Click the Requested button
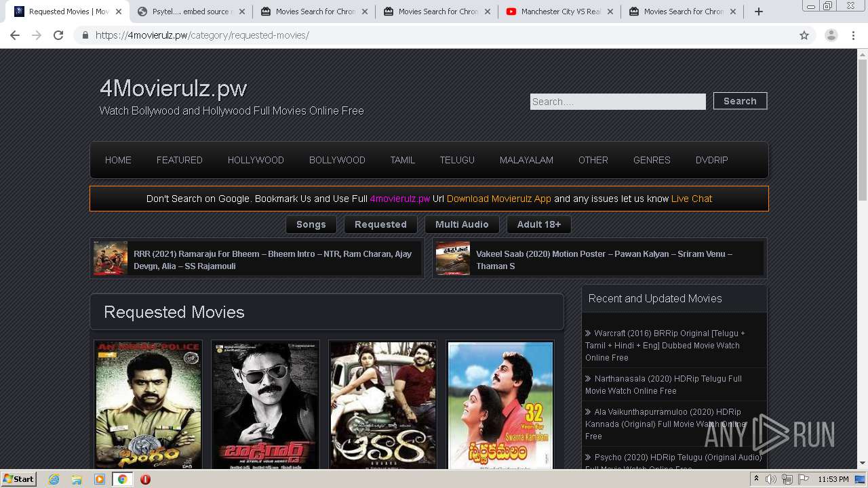Screen dimensions: 868x488 click(380, 224)
